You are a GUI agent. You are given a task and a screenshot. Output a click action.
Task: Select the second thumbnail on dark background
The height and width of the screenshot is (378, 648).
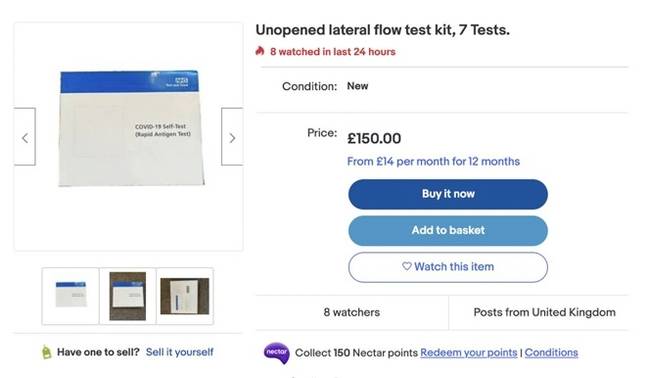pos(128,296)
